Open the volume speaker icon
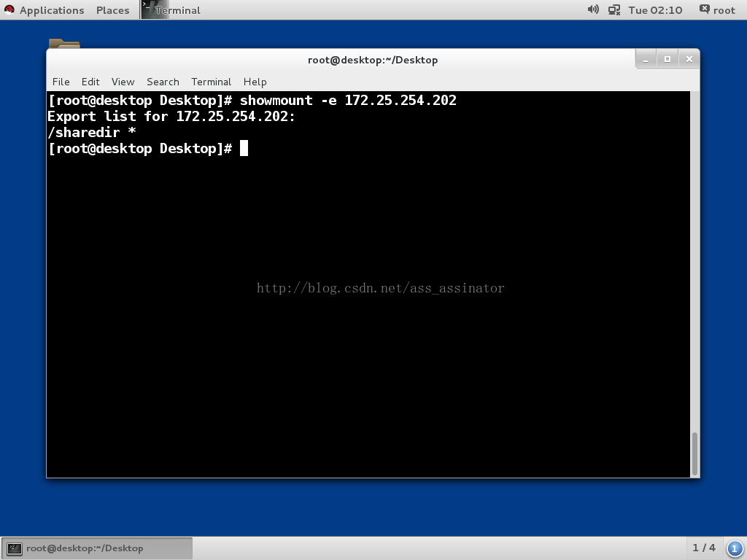 pos(592,9)
